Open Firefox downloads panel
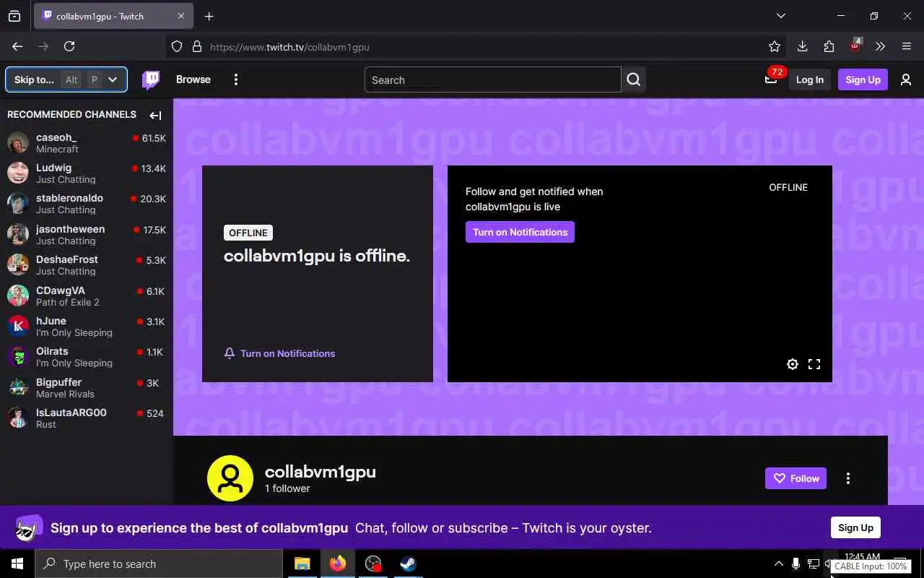The width and height of the screenshot is (924, 578). coord(802,46)
